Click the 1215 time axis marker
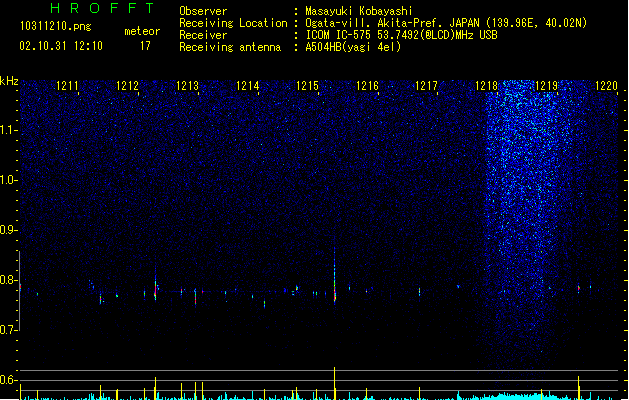Viewport: 629px width, 400px height. (307, 86)
